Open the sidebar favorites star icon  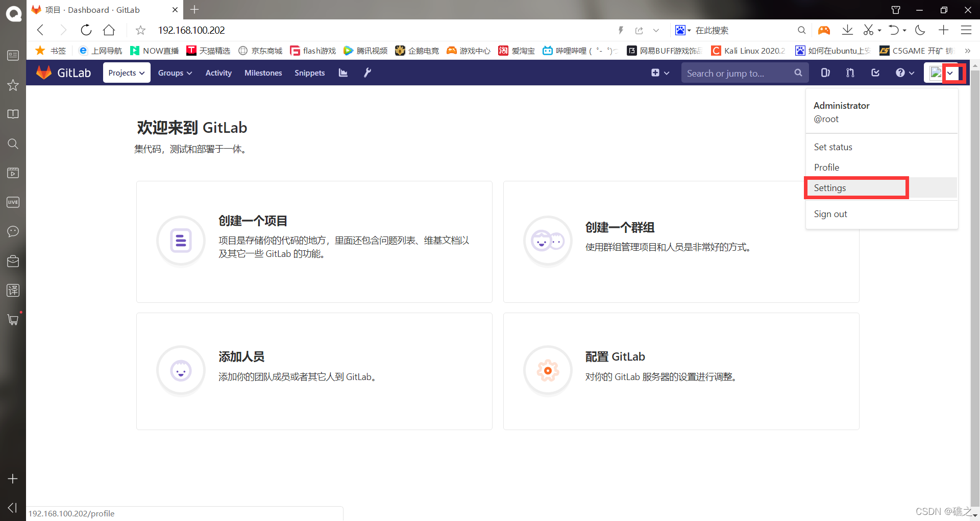point(13,85)
